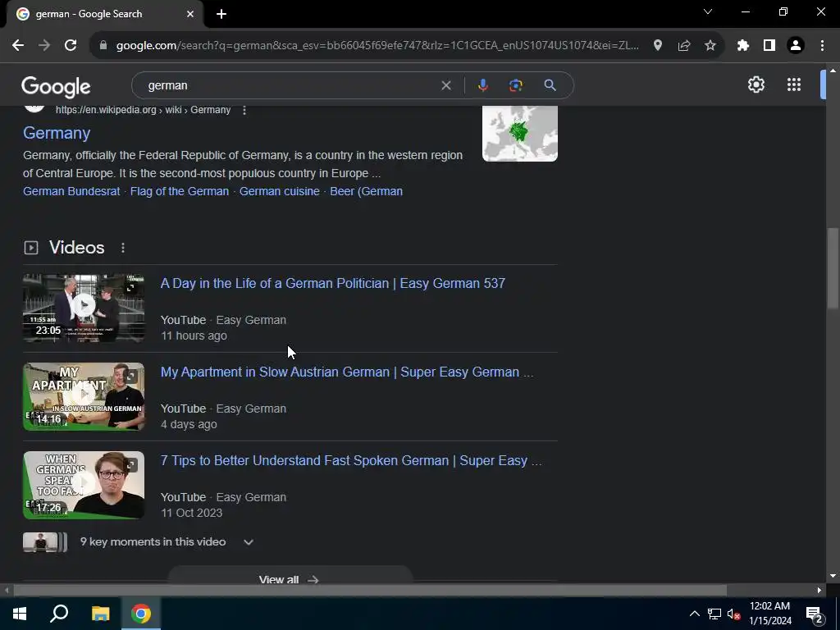Image resolution: width=840 pixels, height=630 pixels.
Task: Click the Germany map thumbnail
Action: (x=519, y=133)
